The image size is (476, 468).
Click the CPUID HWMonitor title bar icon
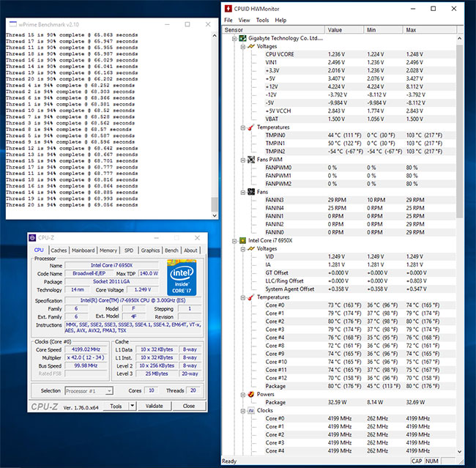point(228,9)
